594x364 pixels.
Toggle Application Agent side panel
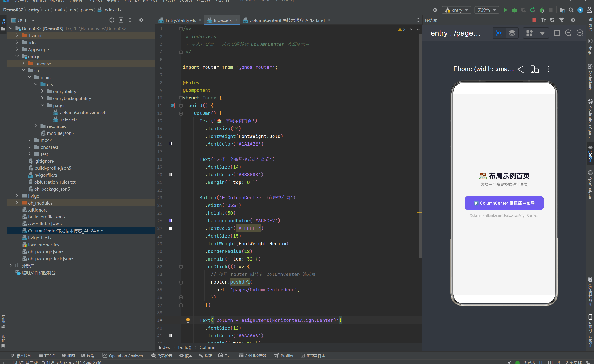(x=590, y=119)
